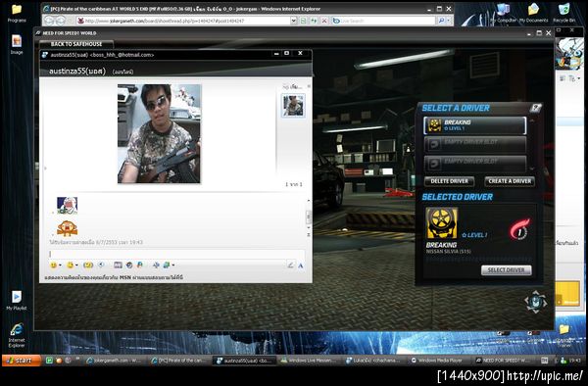The image size is (588, 386).
Task: Expand the winks dropdown arrow
Action: [x=76, y=265]
